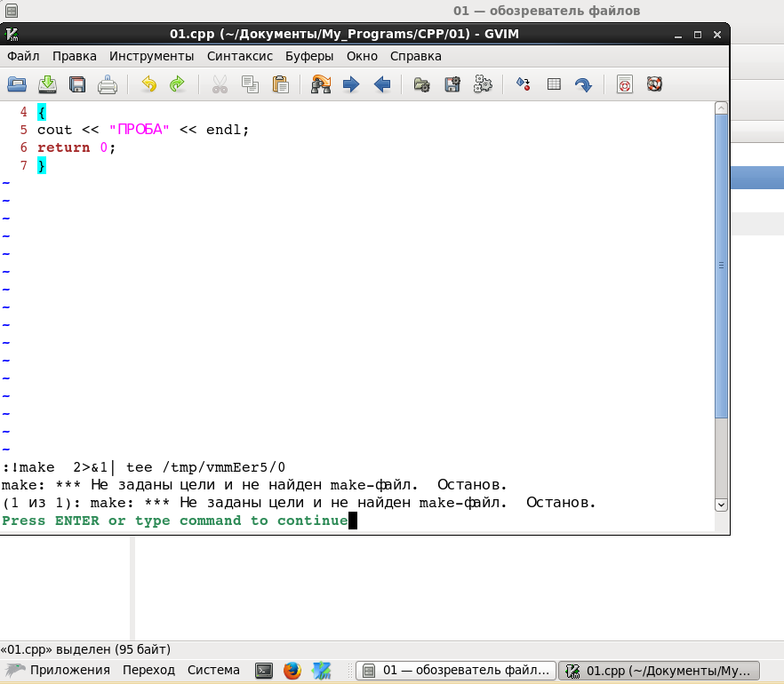The height and width of the screenshot is (684, 784).
Task: Run script with the gears icon
Action: [x=483, y=84]
